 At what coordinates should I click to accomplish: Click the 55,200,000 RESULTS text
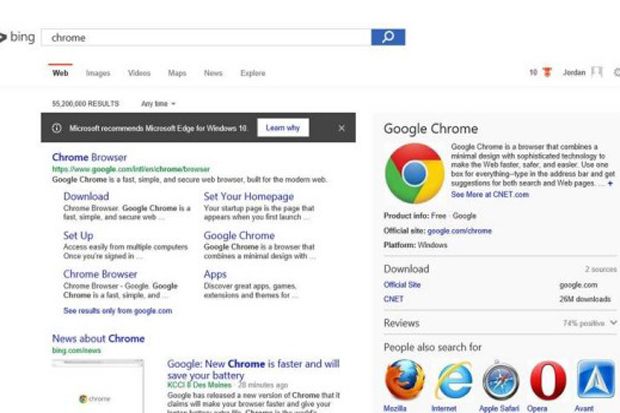pyautogui.click(x=85, y=104)
